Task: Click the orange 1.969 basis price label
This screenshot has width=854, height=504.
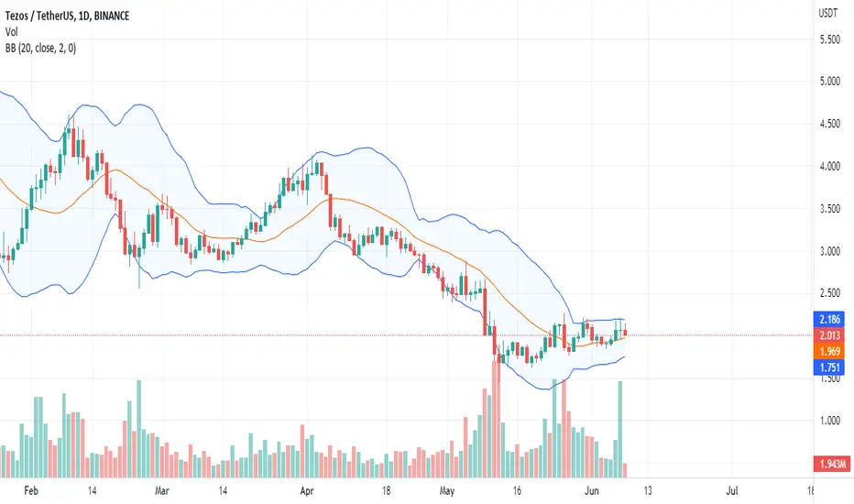Action: [829, 352]
